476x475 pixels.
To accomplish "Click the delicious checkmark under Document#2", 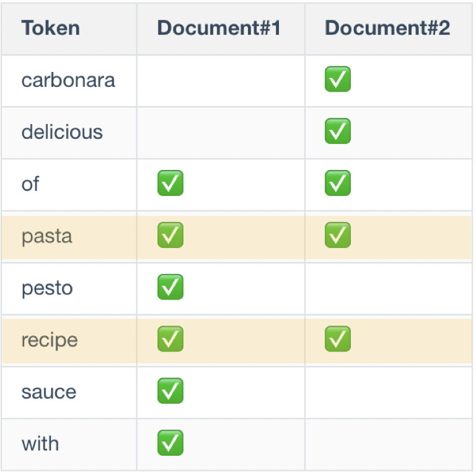I will [338, 131].
